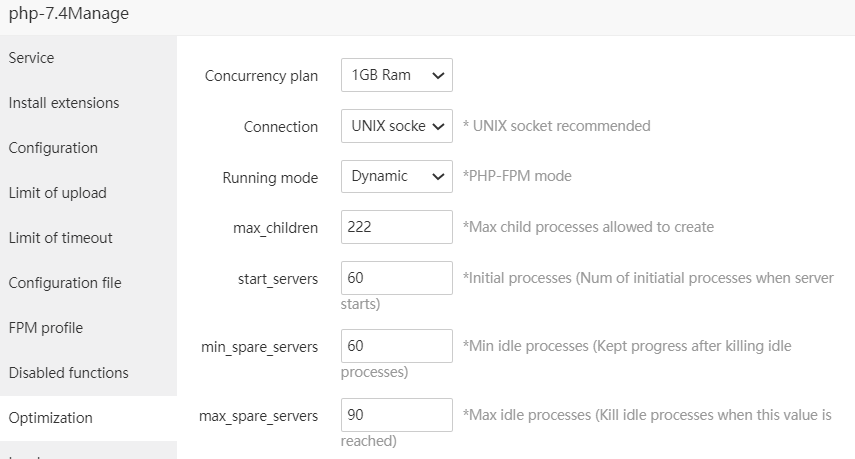The image size is (855, 459).
Task: Click the 'Concurrency plan' label text
Action: [x=261, y=76]
